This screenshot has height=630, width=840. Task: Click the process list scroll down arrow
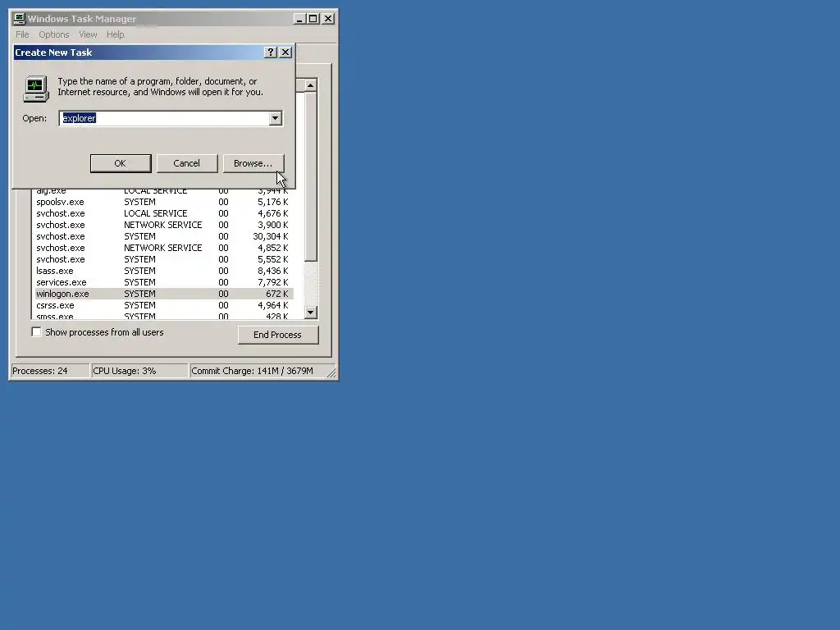pyautogui.click(x=311, y=313)
